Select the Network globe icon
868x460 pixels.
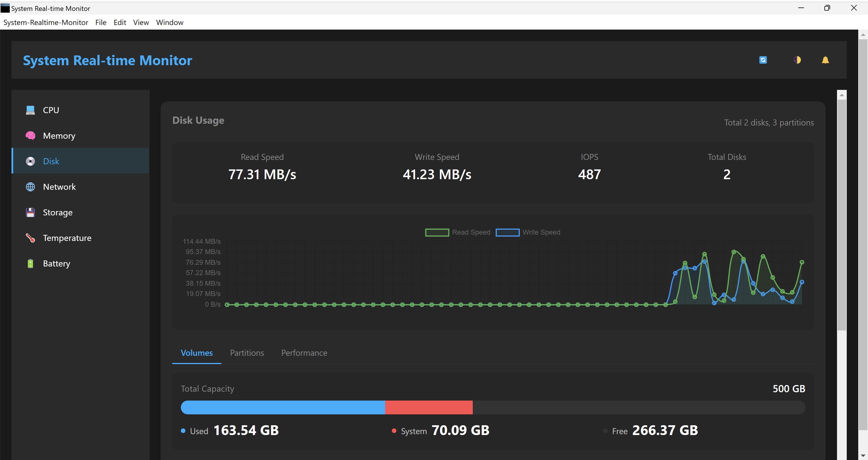[30, 187]
